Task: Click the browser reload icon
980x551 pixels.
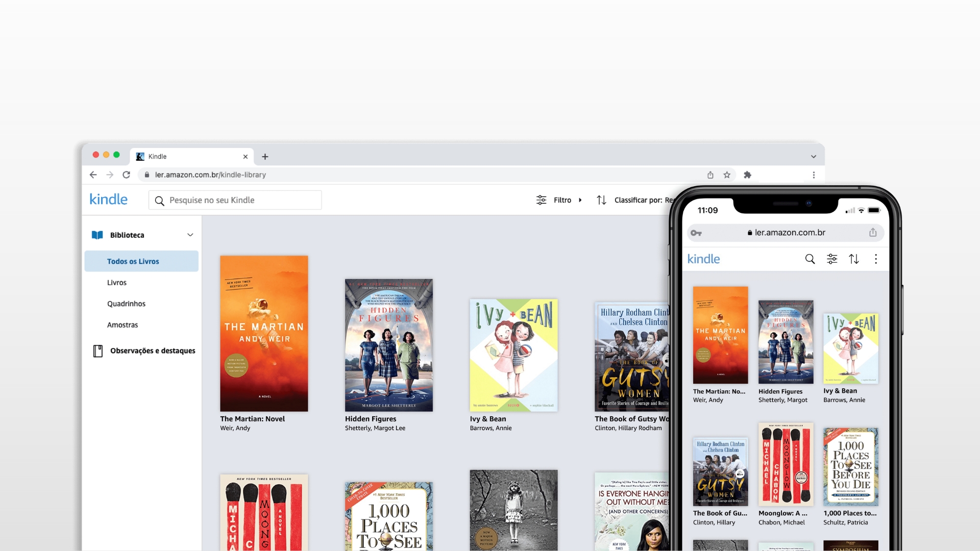Action: [x=127, y=174]
